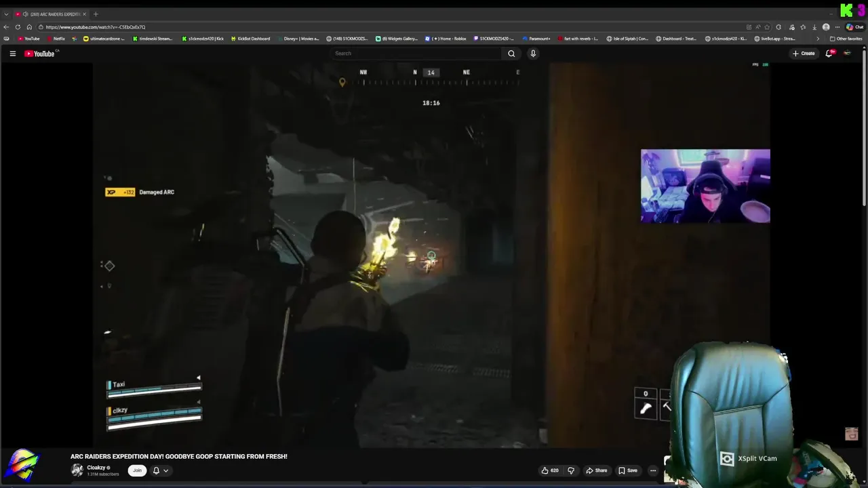The width and height of the screenshot is (868, 488).
Task: Open the YouTube guide hamburger menu
Action: pyautogui.click(x=12, y=54)
